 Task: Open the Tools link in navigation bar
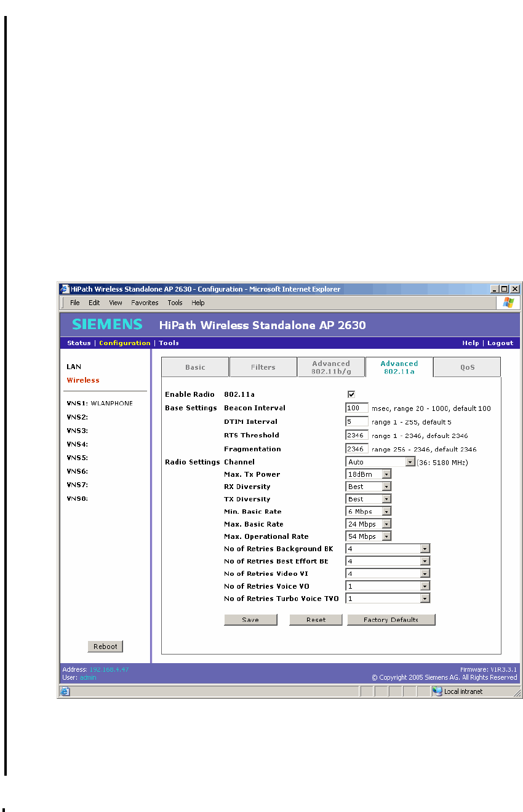click(169, 343)
